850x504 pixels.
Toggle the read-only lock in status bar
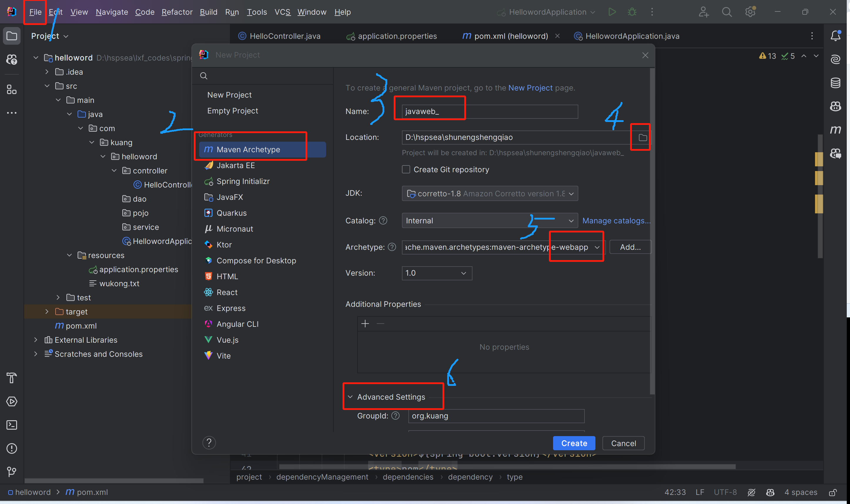pos(833,493)
